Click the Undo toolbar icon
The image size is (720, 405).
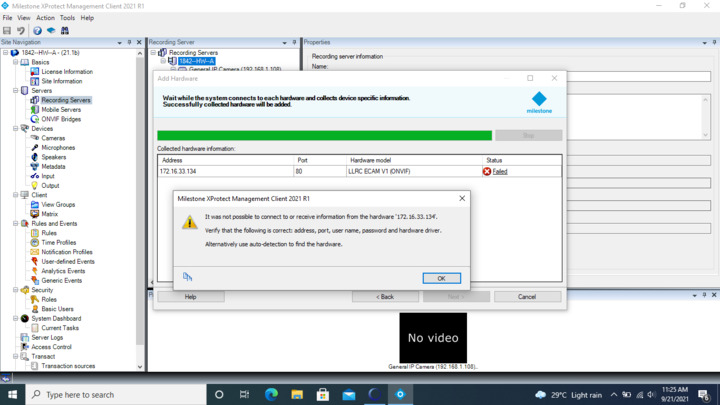coord(21,31)
